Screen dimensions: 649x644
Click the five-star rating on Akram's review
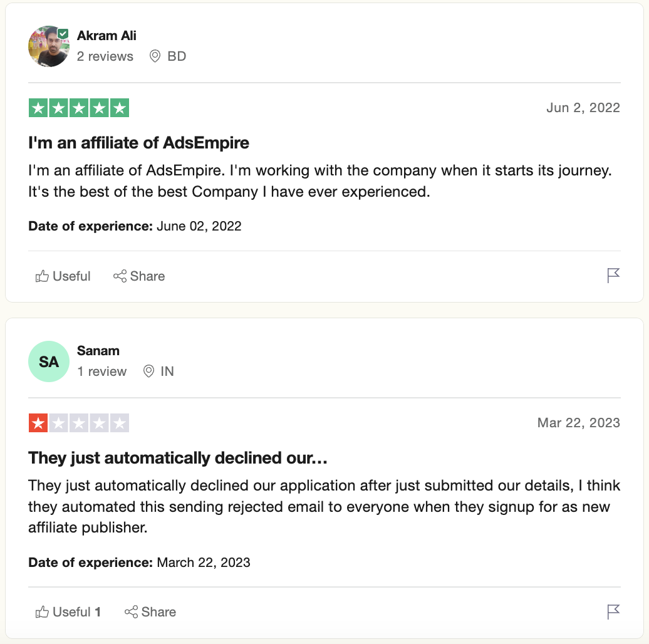point(79,108)
